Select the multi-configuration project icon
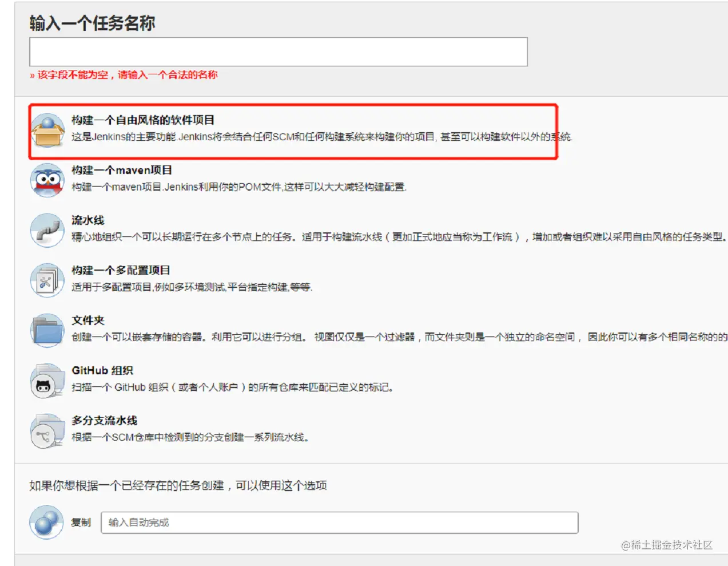The image size is (728, 566). click(x=47, y=280)
